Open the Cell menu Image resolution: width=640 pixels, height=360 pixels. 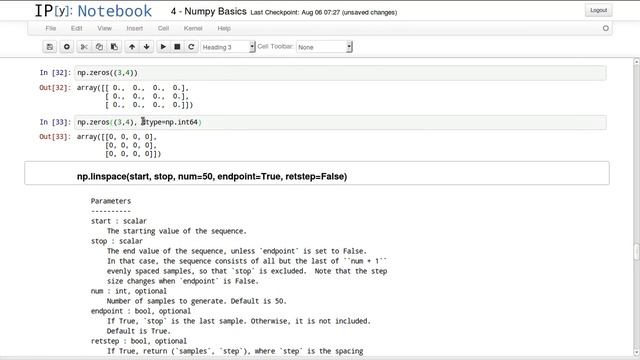(x=163, y=28)
